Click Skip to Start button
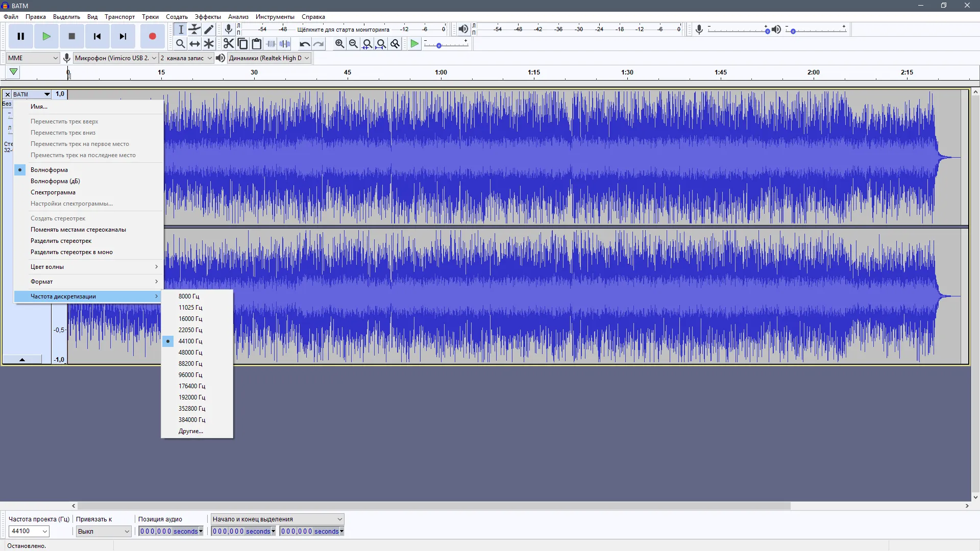 click(97, 36)
